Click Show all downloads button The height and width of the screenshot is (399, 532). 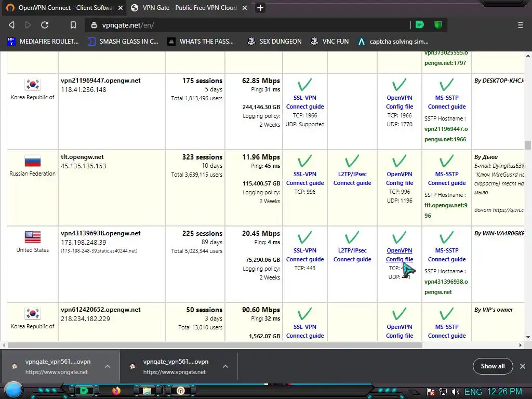coord(493,366)
